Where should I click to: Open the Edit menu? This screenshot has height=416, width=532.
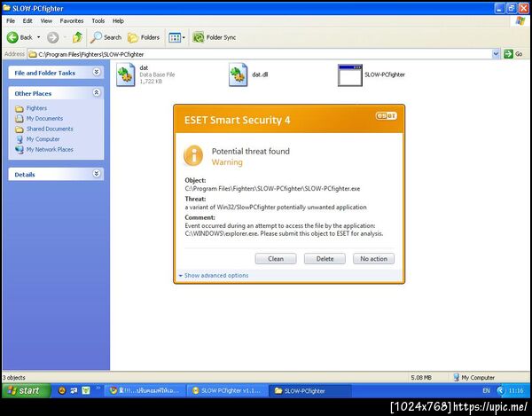click(x=27, y=21)
